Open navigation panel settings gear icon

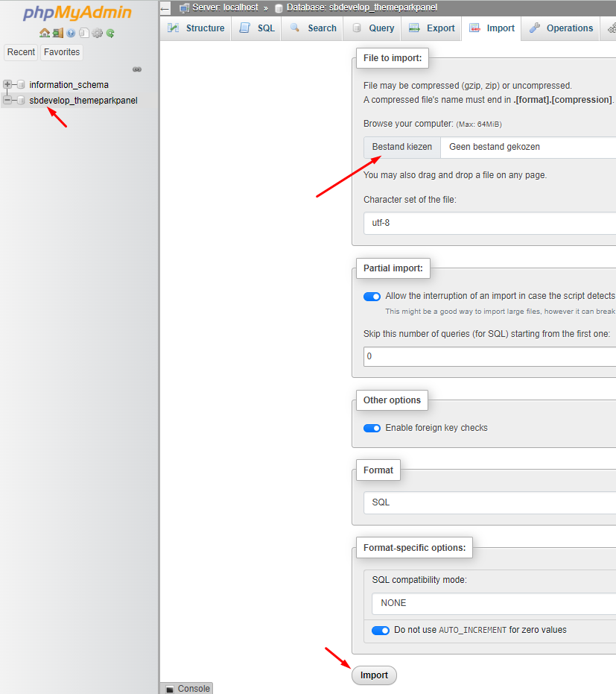pyautogui.click(x=98, y=33)
